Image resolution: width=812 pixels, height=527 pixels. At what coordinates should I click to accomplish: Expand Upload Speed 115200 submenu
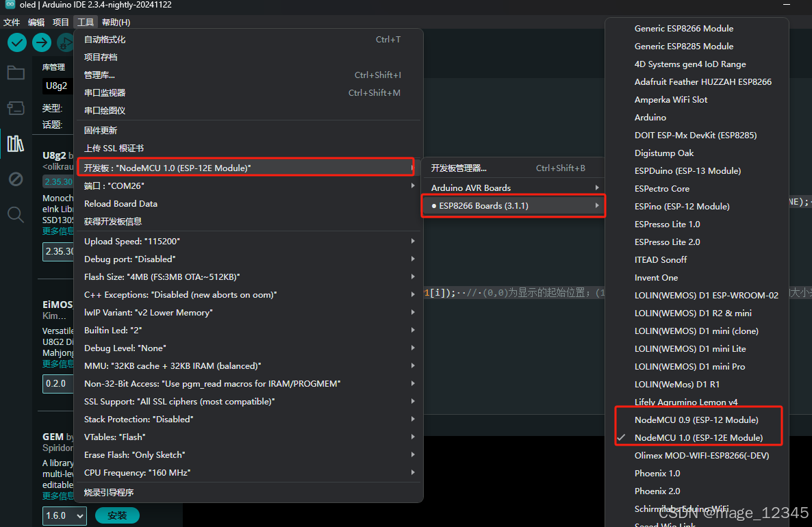[x=249, y=241]
